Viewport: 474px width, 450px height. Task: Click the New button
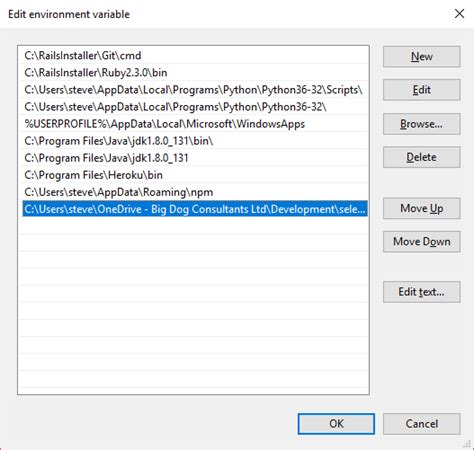click(x=422, y=57)
